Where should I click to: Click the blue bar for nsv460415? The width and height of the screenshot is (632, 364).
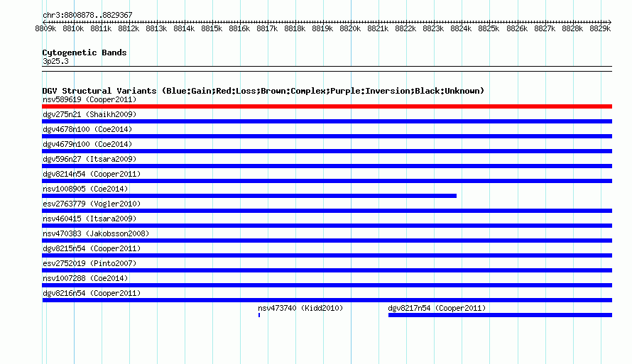coord(327,226)
